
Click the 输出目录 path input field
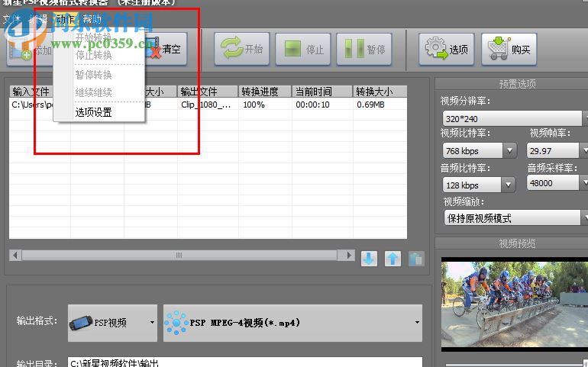(245, 362)
